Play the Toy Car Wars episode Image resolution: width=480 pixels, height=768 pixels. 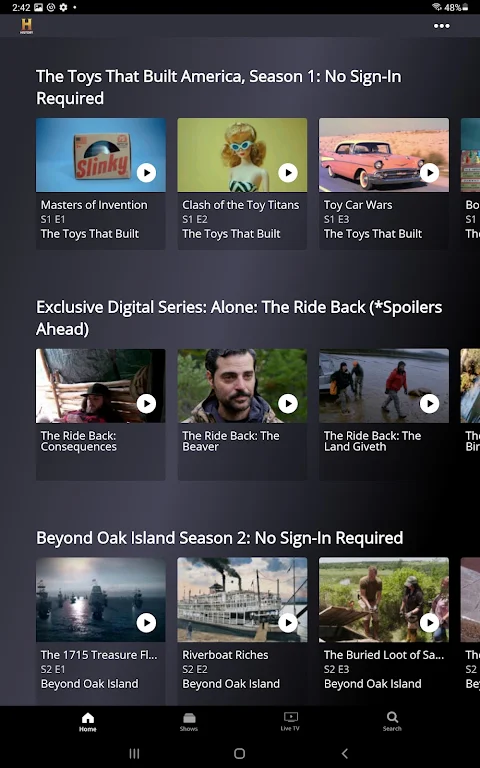pos(429,172)
